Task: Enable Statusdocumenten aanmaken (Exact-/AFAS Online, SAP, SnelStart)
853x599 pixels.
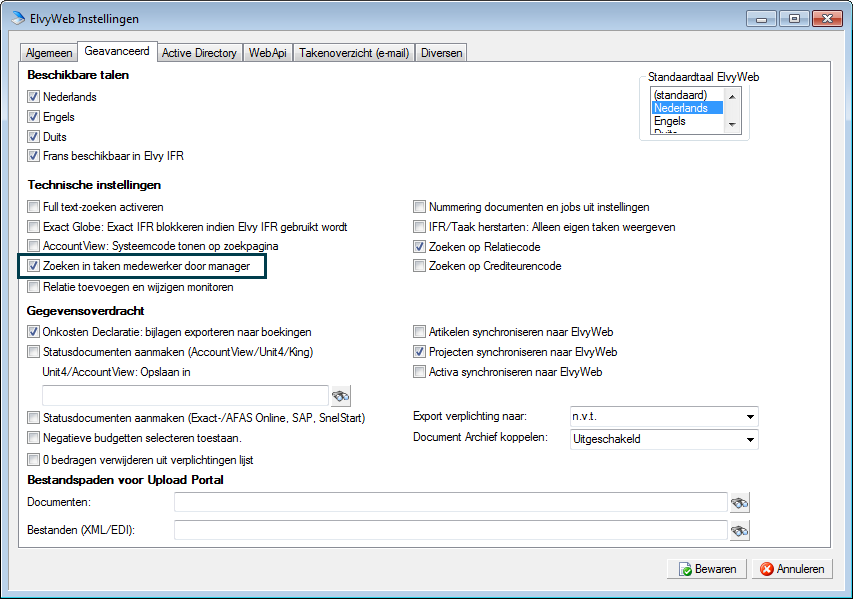Action: pos(34,418)
